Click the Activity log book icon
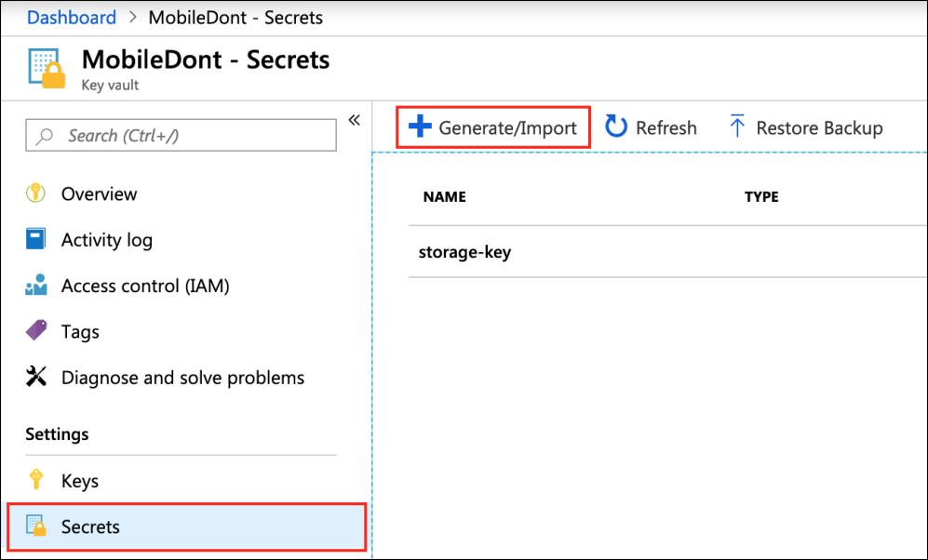The height and width of the screenshot is (560, 928). click(x=35, y=239)
